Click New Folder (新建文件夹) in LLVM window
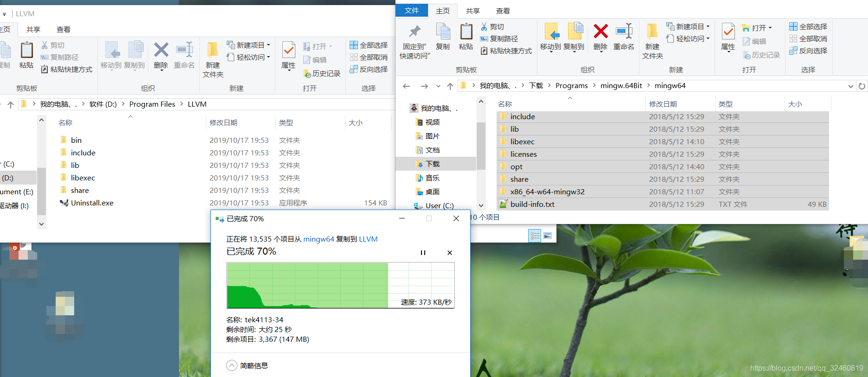 coord(213,59)
